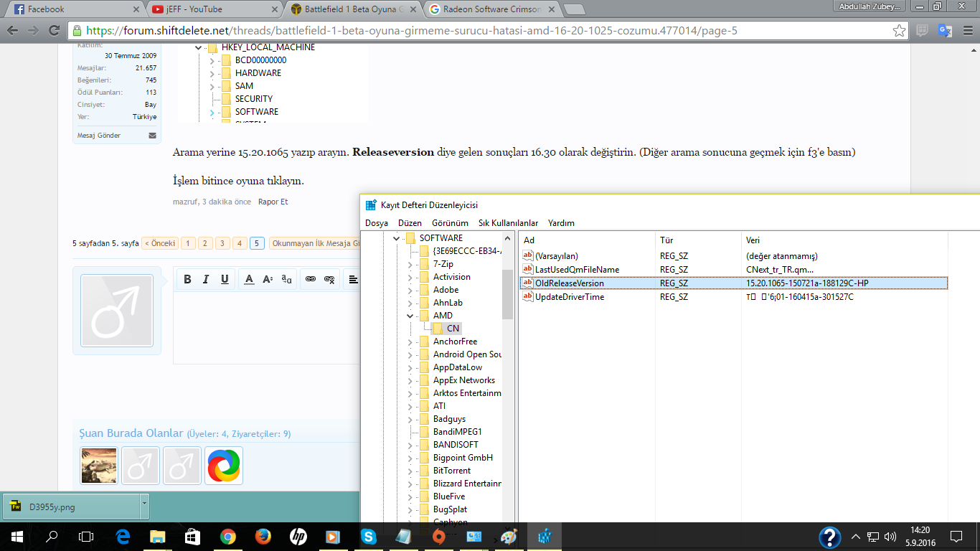Open Görünüm menu in registry editor

click(450, 223)
